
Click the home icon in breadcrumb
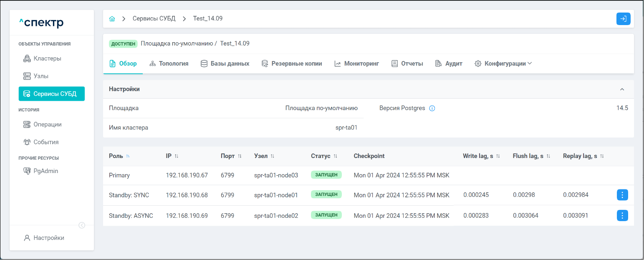click(112, 19)
